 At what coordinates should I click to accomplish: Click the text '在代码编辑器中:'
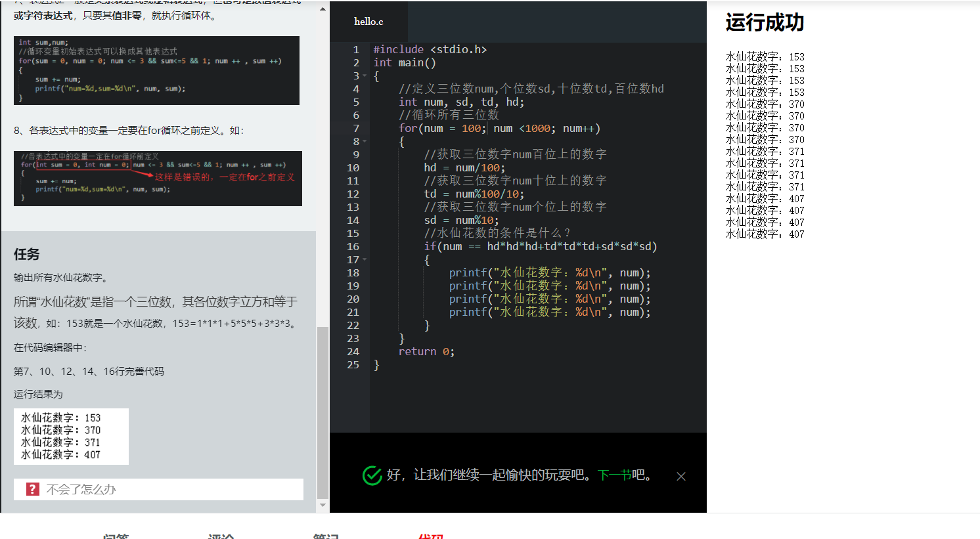(50, 348)
